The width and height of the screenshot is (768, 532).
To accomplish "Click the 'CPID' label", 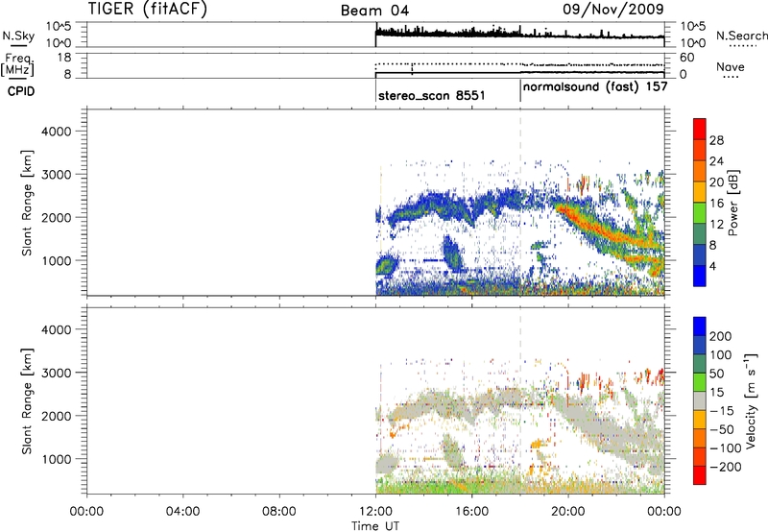I will (x=21, y=91).
